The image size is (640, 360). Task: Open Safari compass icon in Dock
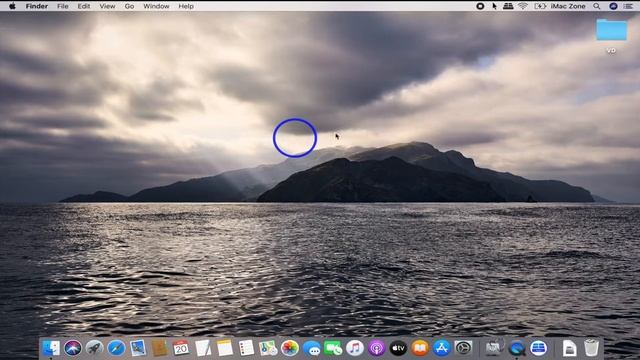coord(116,348)
